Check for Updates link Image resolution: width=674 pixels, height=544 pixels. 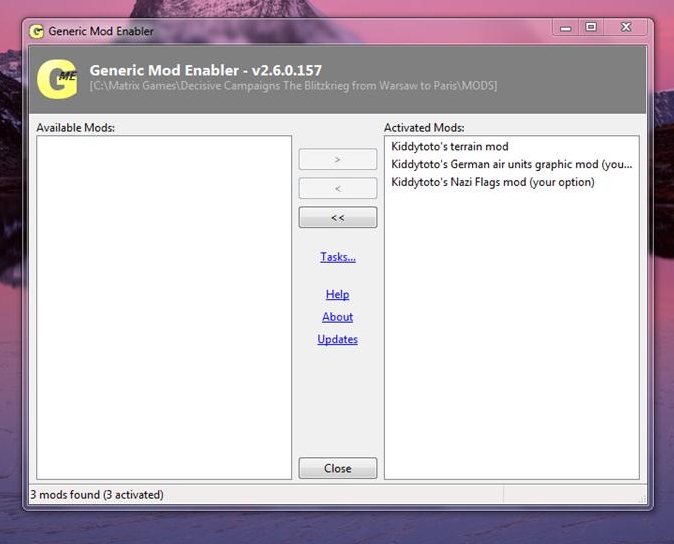pos(337,339)
